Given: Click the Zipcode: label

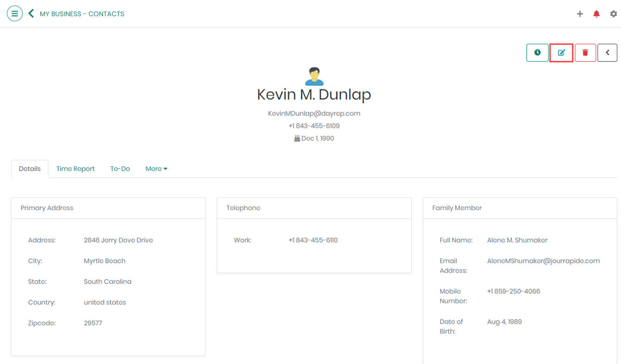Looking at the screenshot, I should coord(42,323).
